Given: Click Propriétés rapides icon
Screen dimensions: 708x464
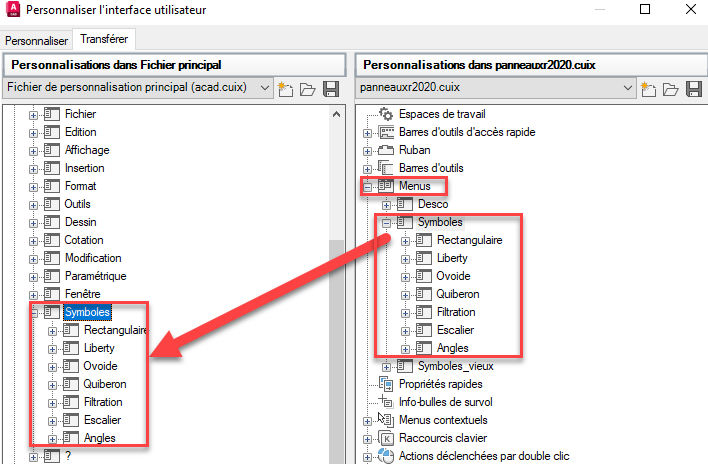Looking at the screenshot, I should (386, 384).
